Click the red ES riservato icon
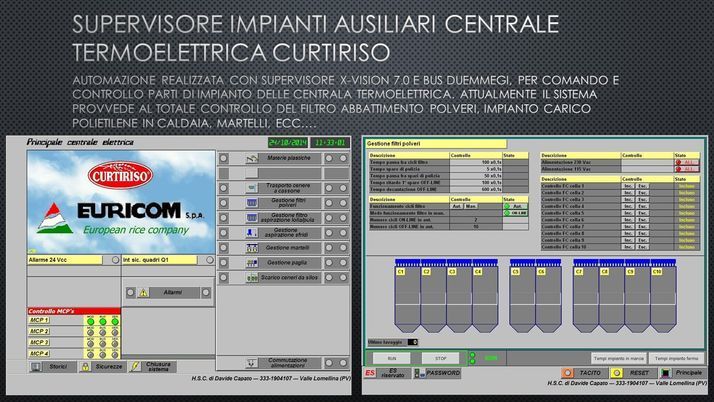Viewport: 714px width, 402px height. 370,373
